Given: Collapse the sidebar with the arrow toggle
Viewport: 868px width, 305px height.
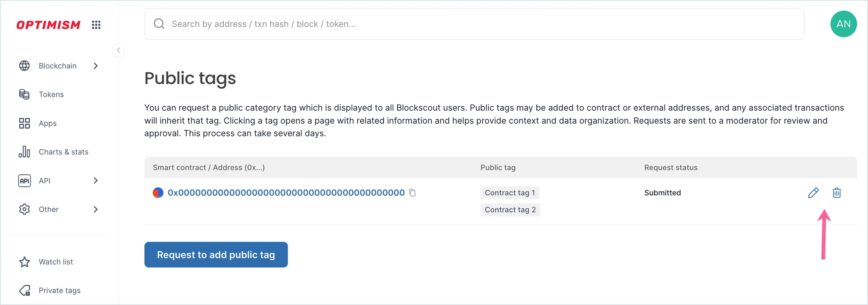Looking at the screenshot, I should (x=118, y=50).
